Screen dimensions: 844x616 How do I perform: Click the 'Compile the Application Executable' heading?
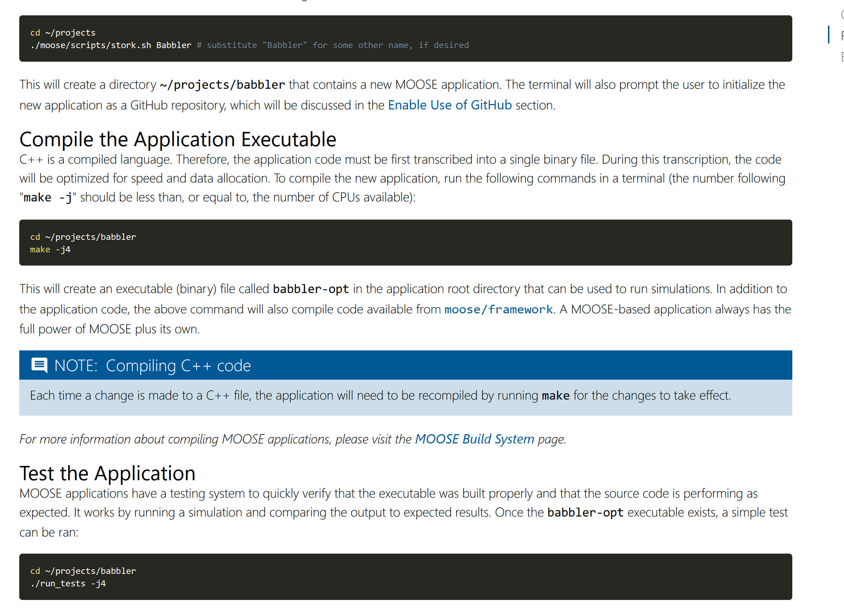coord(178,139)
